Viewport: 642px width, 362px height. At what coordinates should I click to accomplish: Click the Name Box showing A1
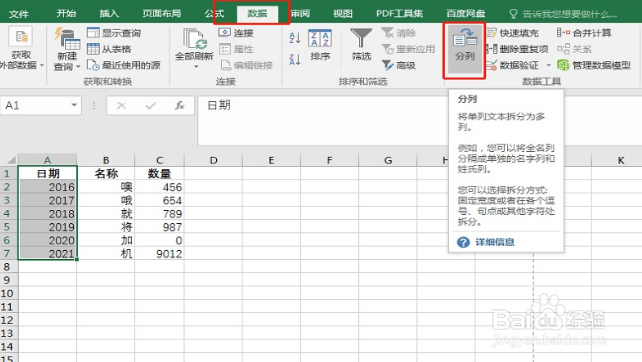click(36, 106)
